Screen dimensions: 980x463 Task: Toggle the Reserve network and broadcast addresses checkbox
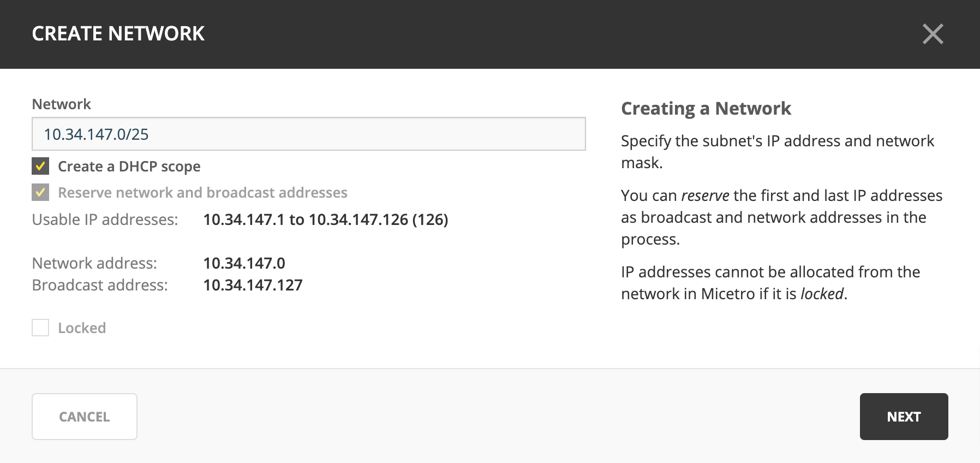coord(40,192)
